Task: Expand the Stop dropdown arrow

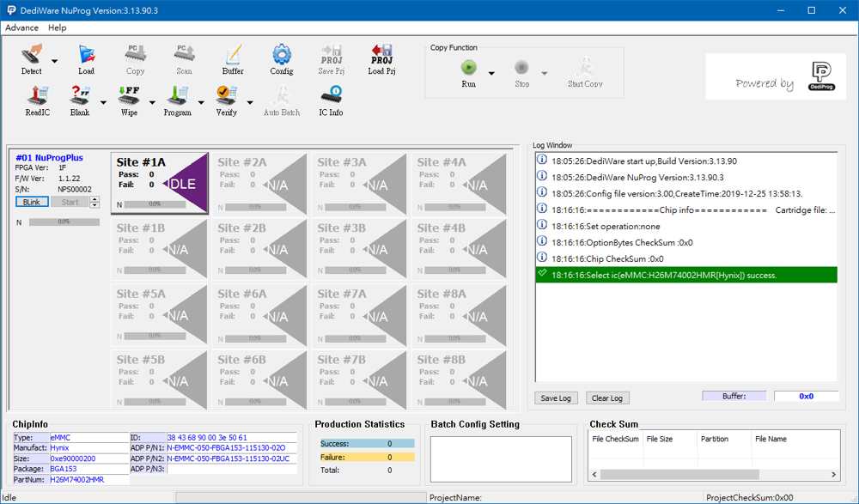Action: click(544, 73)
